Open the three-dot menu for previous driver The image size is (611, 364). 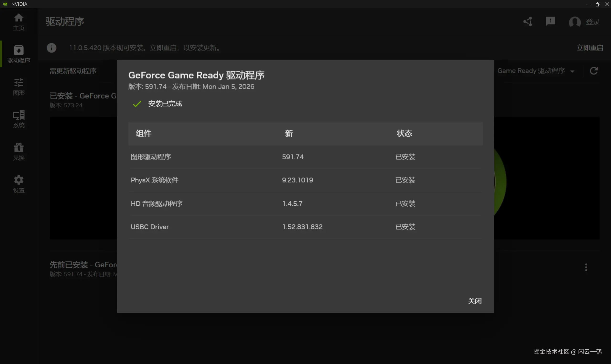point(586,267)
